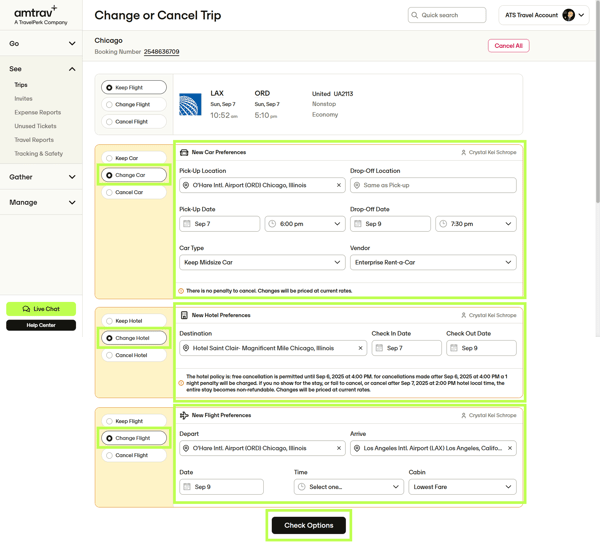Click the search magnifier icon

coord(416,15)
